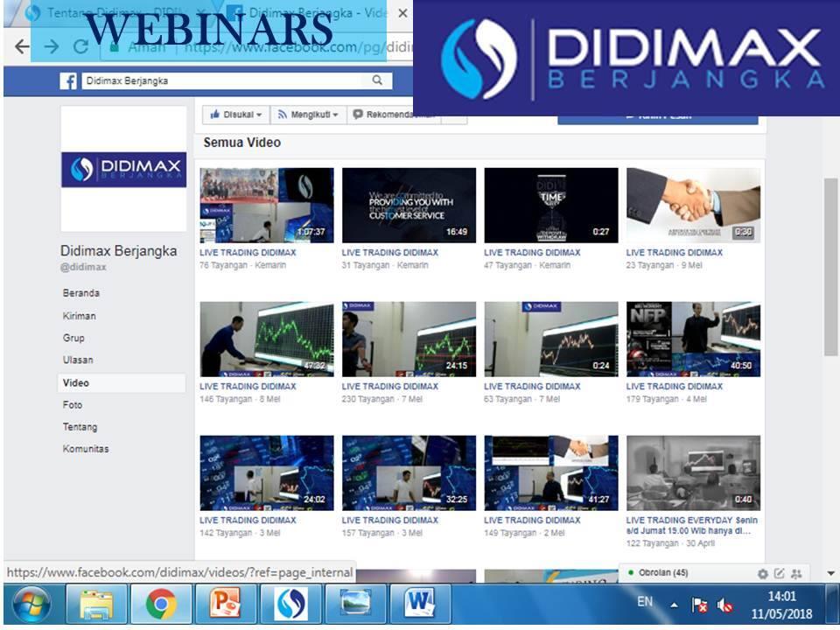Play the 0:27 hourglass video thumbnail
This screenshot has height=630, width=840.
[x=551, y=205]
